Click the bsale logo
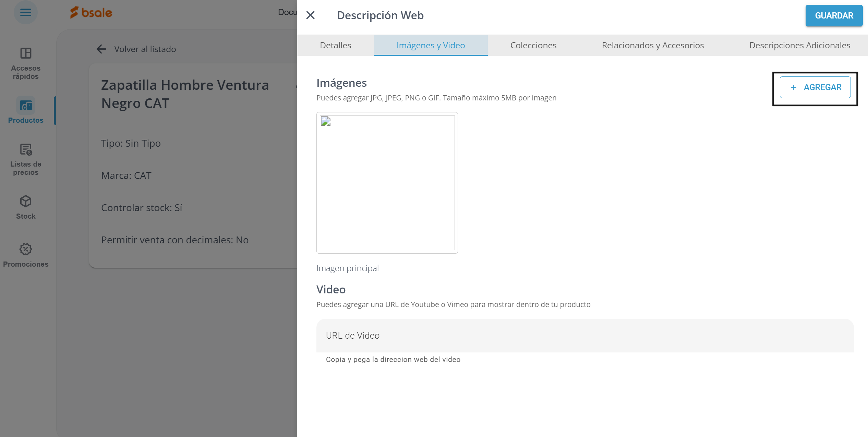868x437 pixels. (91, 13)
